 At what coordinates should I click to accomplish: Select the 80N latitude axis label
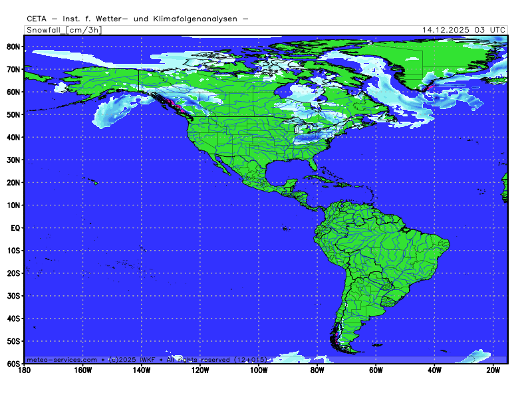tap(13, 47)
